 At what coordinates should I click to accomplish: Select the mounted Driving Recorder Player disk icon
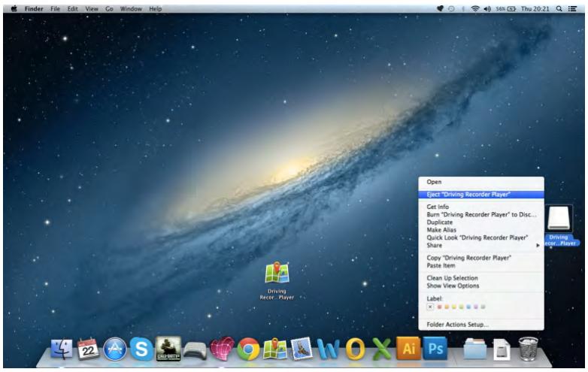pyautogui.click(x=559, y=218)
